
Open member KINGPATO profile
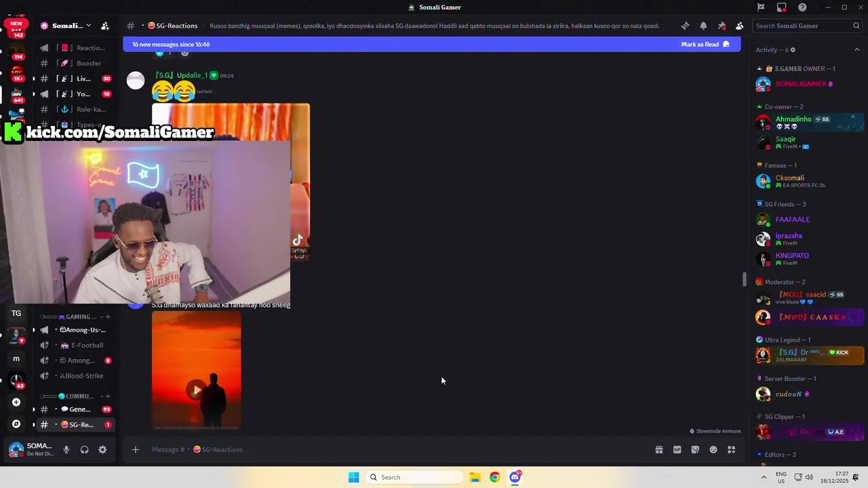(x=809, y=258)
